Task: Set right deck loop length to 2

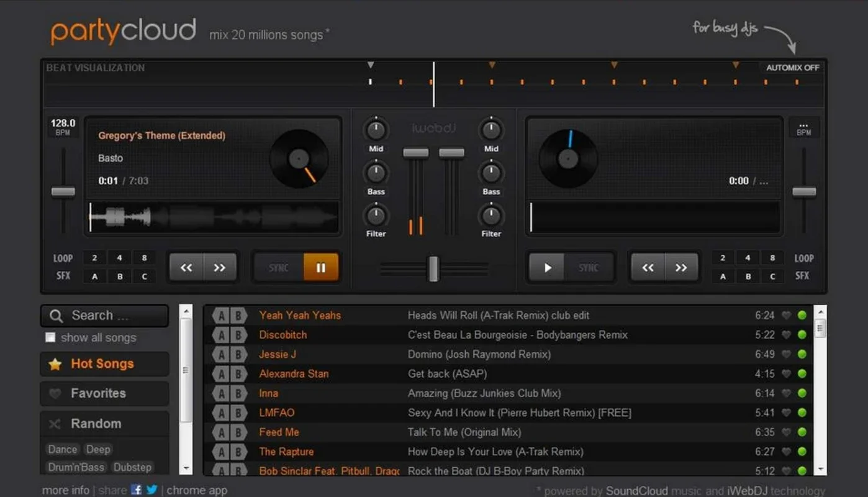Action: 723,258
